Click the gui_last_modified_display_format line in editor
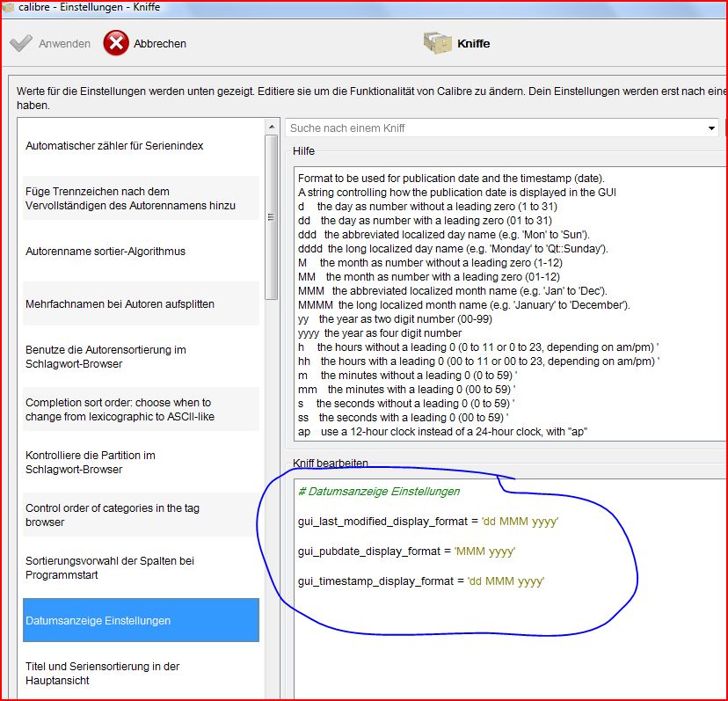 427,522
